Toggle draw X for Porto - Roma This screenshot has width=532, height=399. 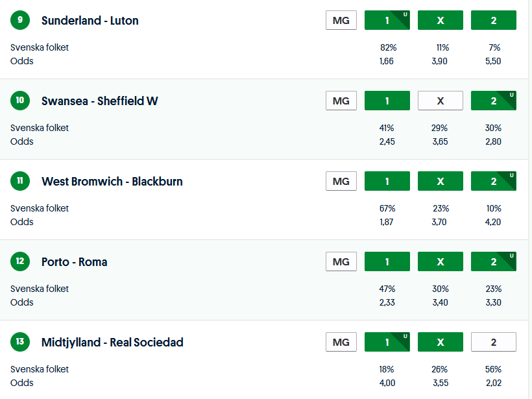[x=441, y=261]
